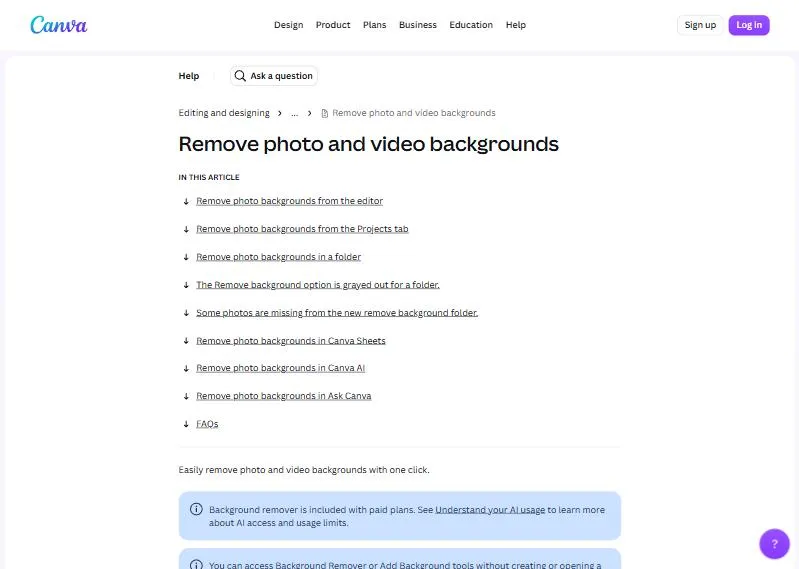Open the Editing and designing breadcrumb

(224, 113)
